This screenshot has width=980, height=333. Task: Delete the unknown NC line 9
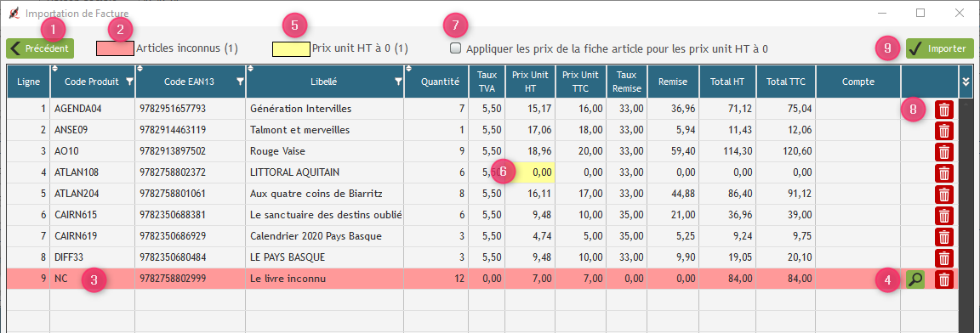click(x=943, y=279)
